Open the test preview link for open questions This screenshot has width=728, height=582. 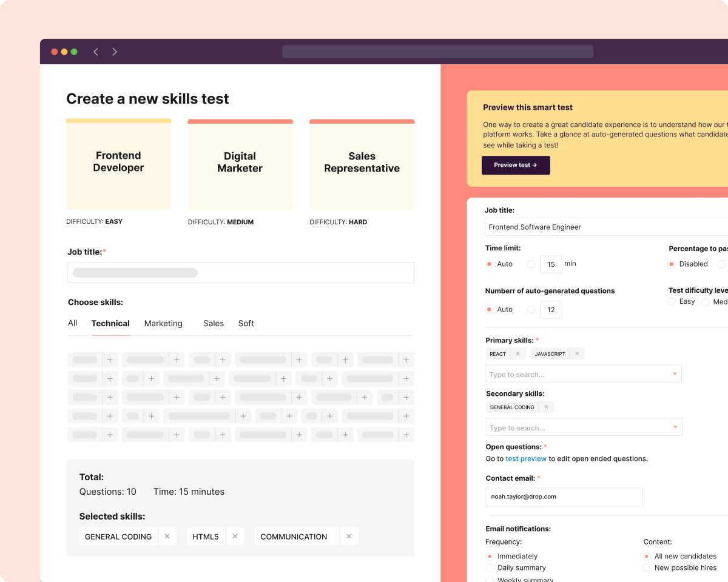click(x=526, y=458)
